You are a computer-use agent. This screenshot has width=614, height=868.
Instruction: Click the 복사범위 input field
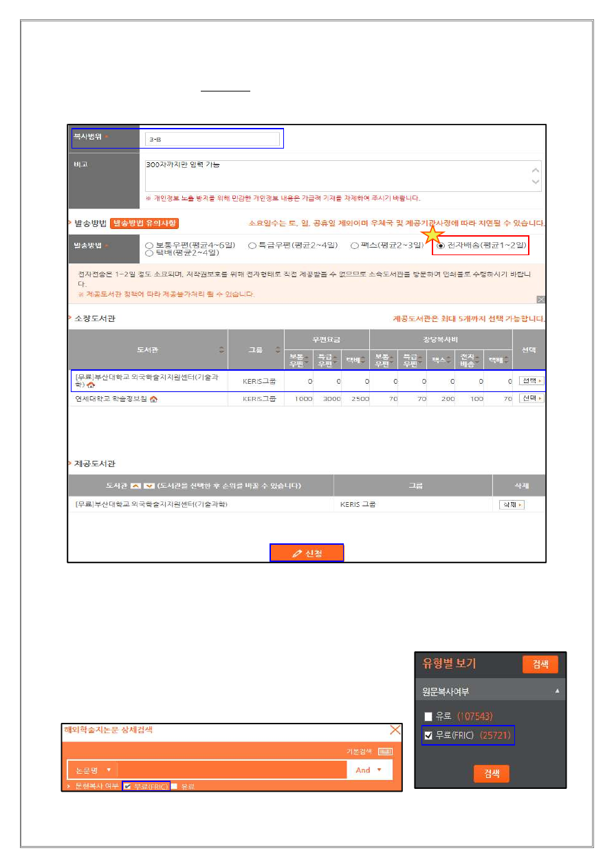point(213,140)
